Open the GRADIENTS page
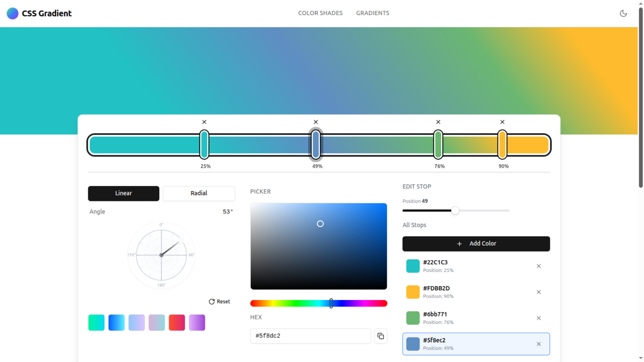The image size is (644, 362). (x=373, y=13)
